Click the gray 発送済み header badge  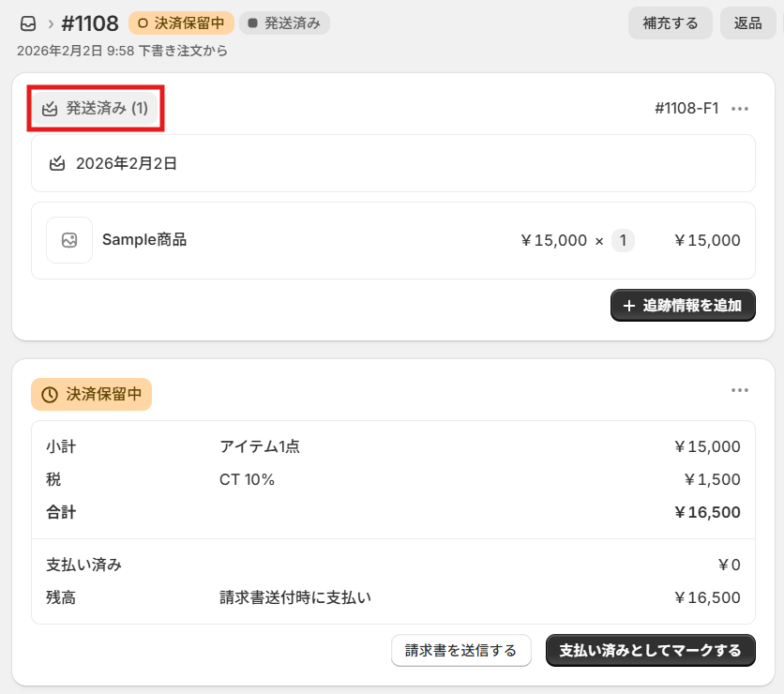coord(284,23)
